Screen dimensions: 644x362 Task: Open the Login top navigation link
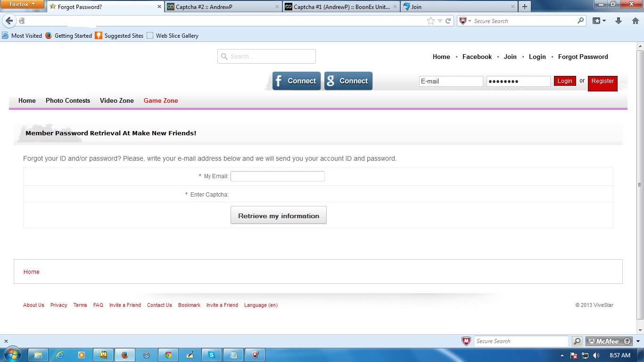tap(537, 57)
